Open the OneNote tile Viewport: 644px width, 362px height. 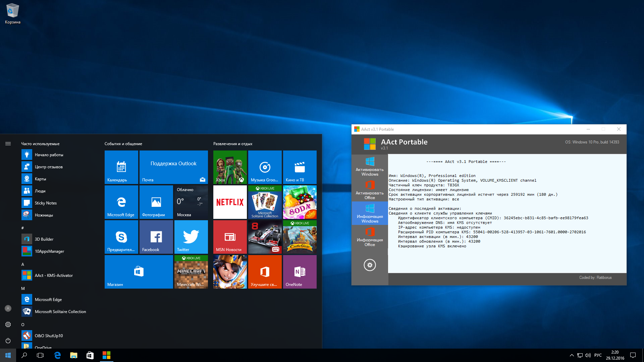click(300, 272)
